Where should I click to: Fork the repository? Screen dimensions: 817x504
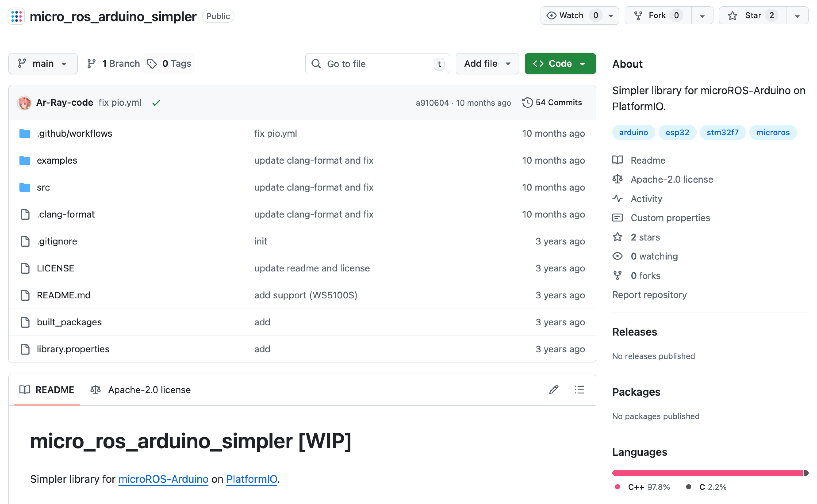coord(657,16)
